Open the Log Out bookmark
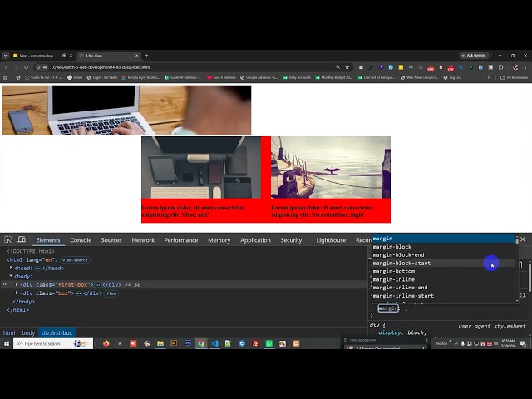This screenshot has width=532, height=399. [x=452, y=77]
